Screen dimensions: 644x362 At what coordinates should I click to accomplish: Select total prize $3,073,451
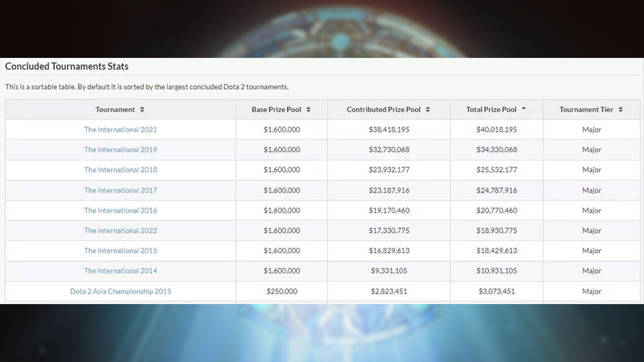[x=497, y=292]
